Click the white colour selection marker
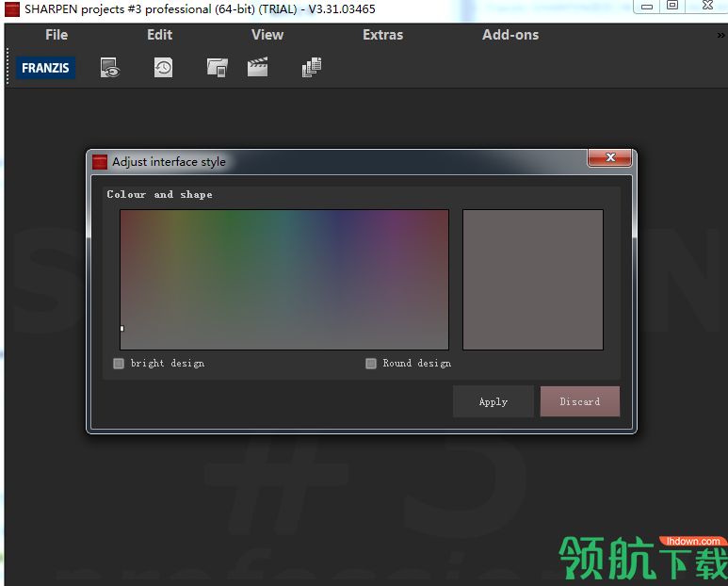The image size is (728, 586). coord(122,328)
